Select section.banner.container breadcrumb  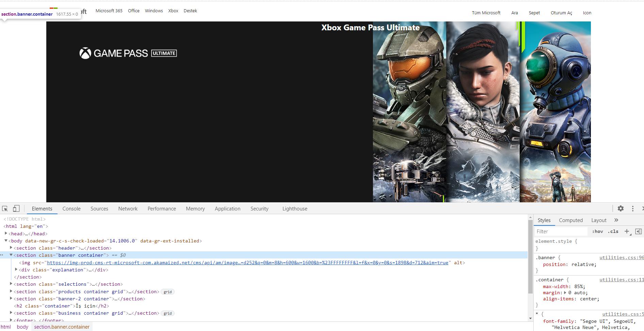pyautogui.click(x=62, y=327)
